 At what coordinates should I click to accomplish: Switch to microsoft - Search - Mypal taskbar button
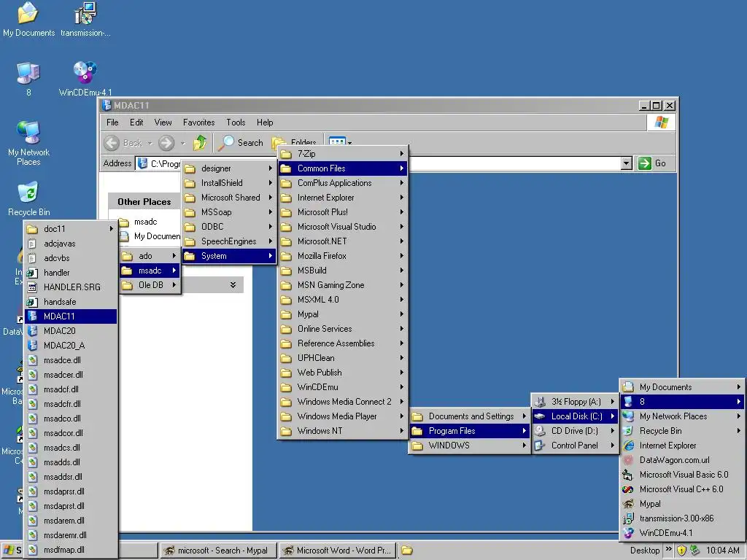[217, 551]
